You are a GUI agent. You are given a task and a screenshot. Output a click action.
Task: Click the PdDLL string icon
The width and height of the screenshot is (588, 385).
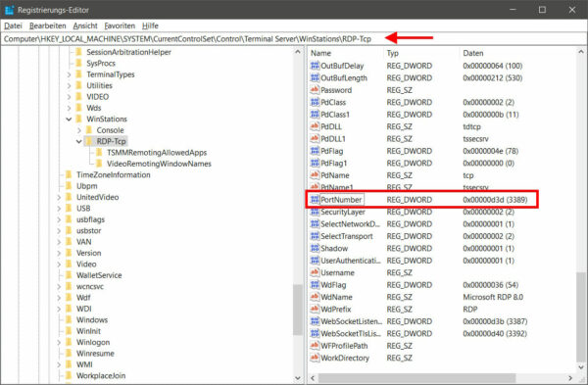pyautogui.click(x=315, y=126)
